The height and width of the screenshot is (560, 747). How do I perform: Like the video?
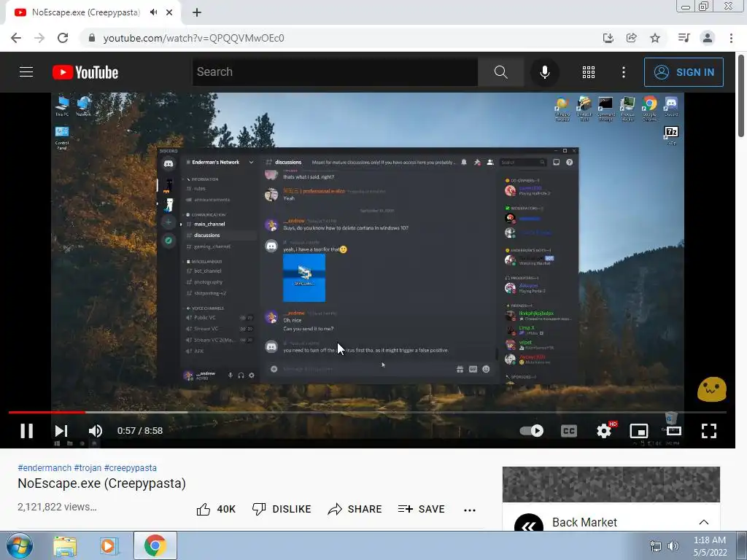[216, 509]
